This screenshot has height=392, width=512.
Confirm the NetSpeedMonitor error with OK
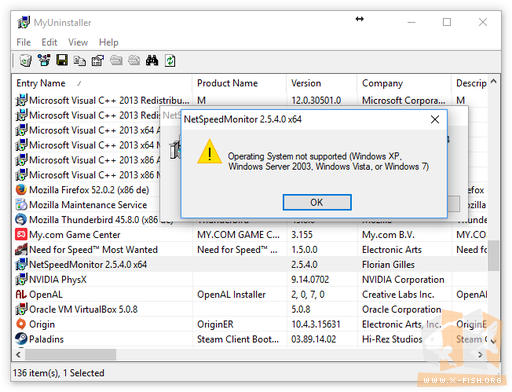pos(317,202)
